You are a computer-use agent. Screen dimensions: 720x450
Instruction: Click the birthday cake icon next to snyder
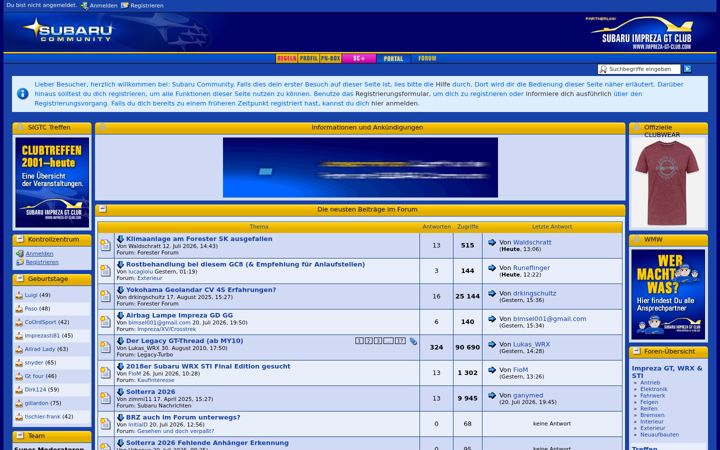(x=19, y=363)
